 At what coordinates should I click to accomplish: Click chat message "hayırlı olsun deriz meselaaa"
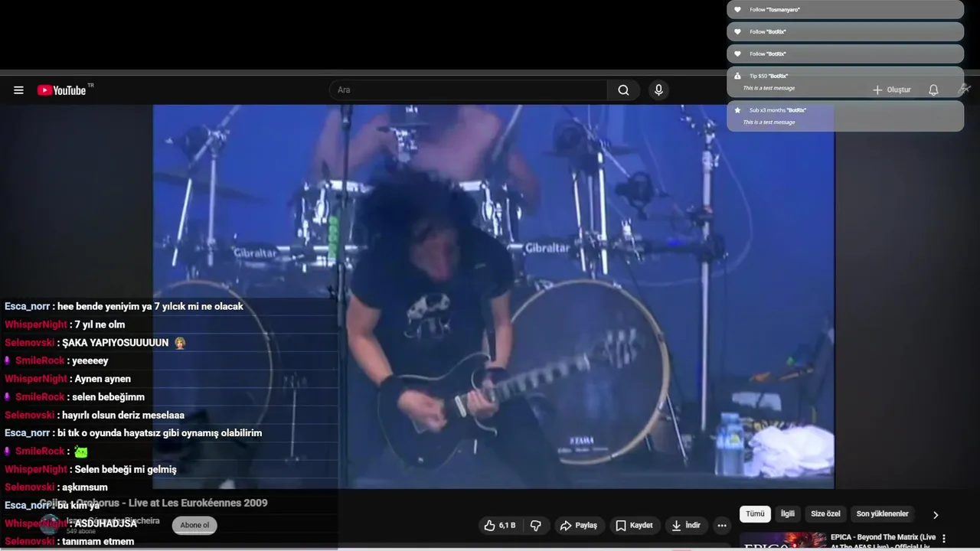(x=123, y=415)
